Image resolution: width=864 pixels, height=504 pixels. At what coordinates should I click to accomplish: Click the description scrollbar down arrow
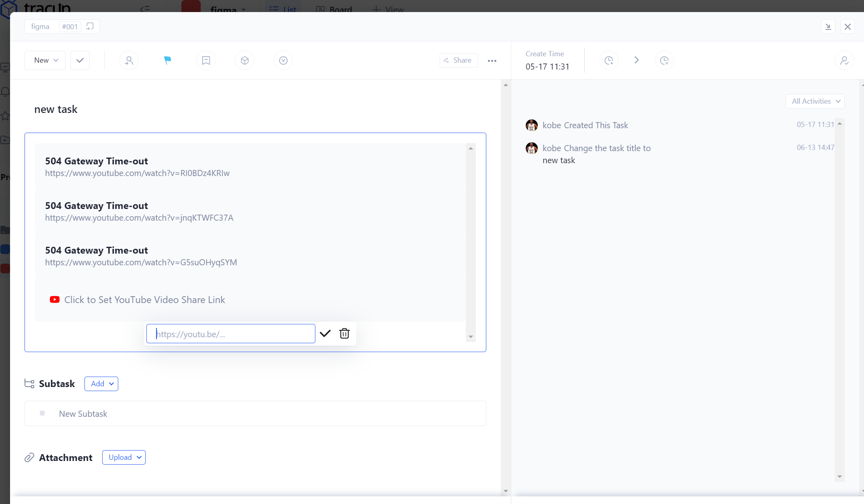(x=471, y=337)
